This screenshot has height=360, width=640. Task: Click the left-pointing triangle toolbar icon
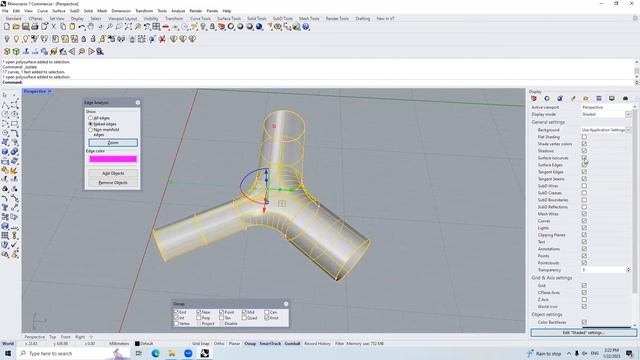tap(72, 51)
